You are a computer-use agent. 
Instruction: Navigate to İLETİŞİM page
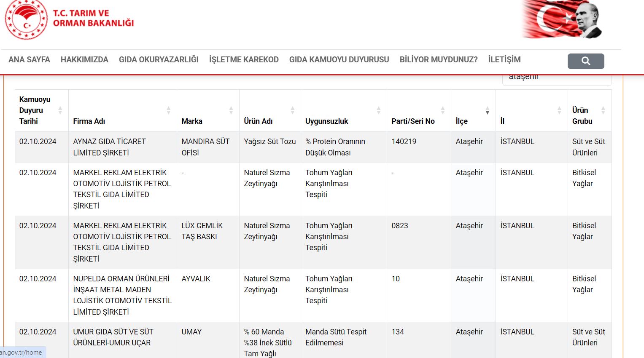coord(504,60)
